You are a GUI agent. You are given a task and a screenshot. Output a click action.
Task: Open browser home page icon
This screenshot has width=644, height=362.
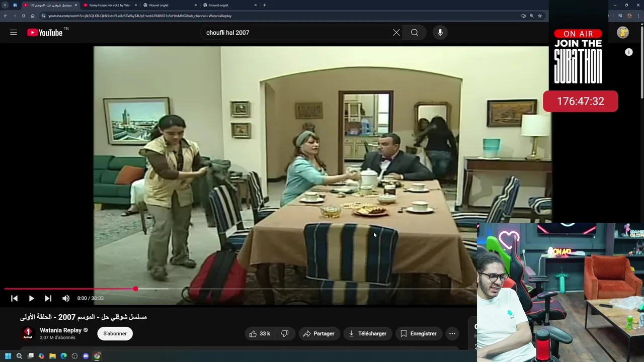click(x=33, y=16)
